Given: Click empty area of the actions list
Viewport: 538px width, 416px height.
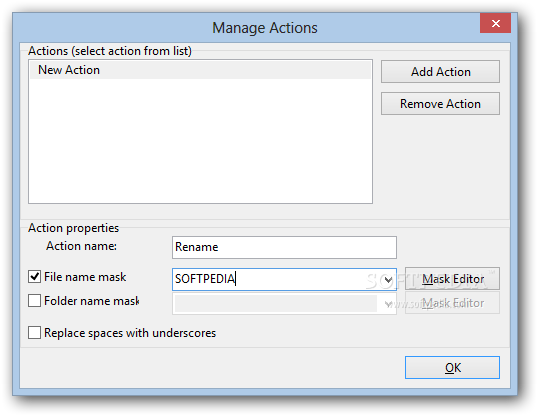Looking at the screenshot, I should (200, 141).
